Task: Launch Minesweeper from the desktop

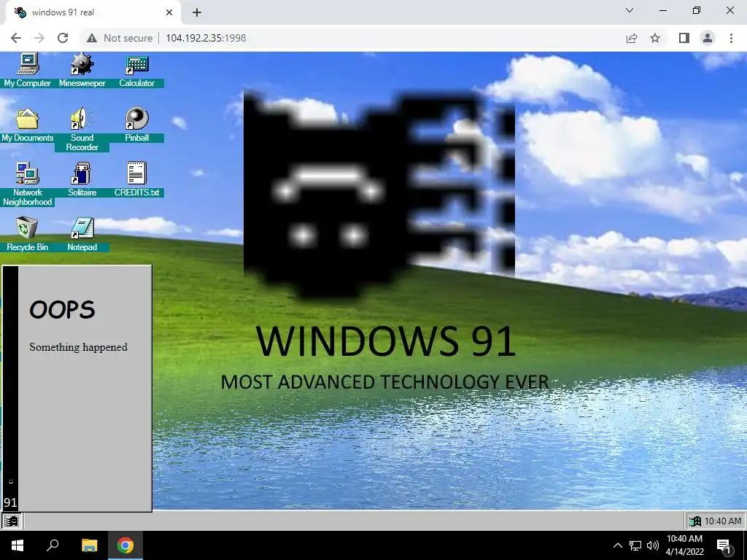Action: 82,71
